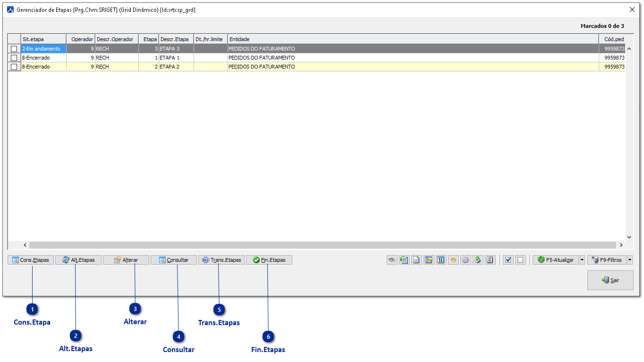644x362 pixels.
Task: Click the Trans.Etapas button
Action: tap(221, 260)
